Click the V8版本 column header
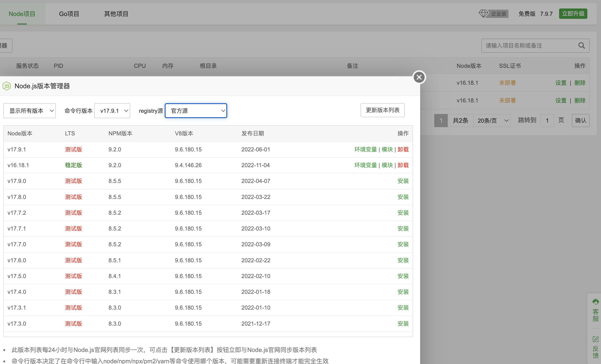 184,133
